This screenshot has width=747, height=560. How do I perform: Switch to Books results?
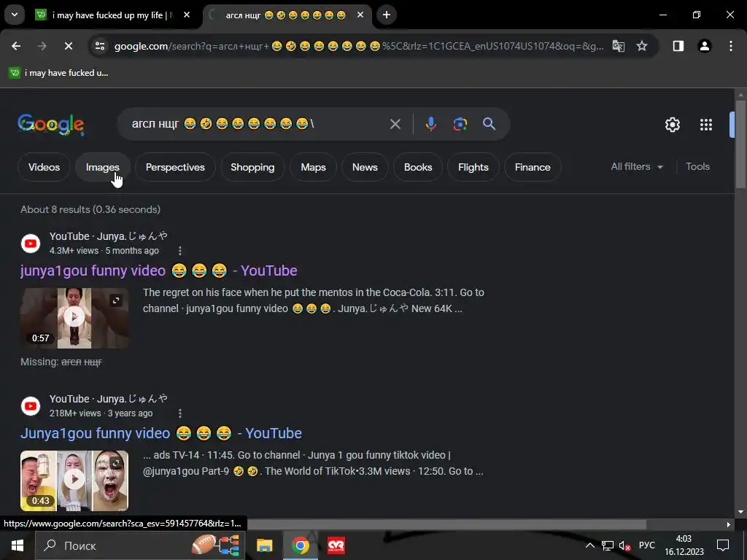pos(418,167)
